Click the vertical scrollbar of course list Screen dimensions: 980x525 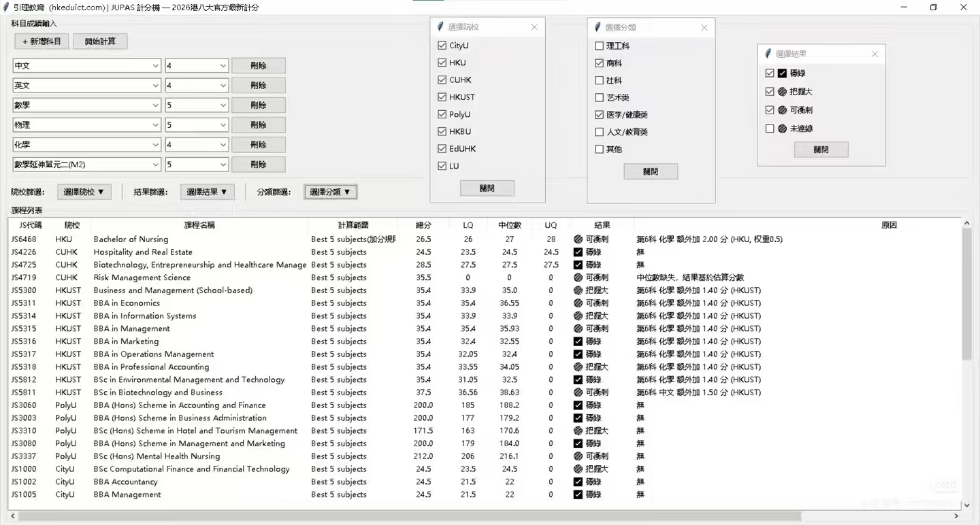pos(967,294)
